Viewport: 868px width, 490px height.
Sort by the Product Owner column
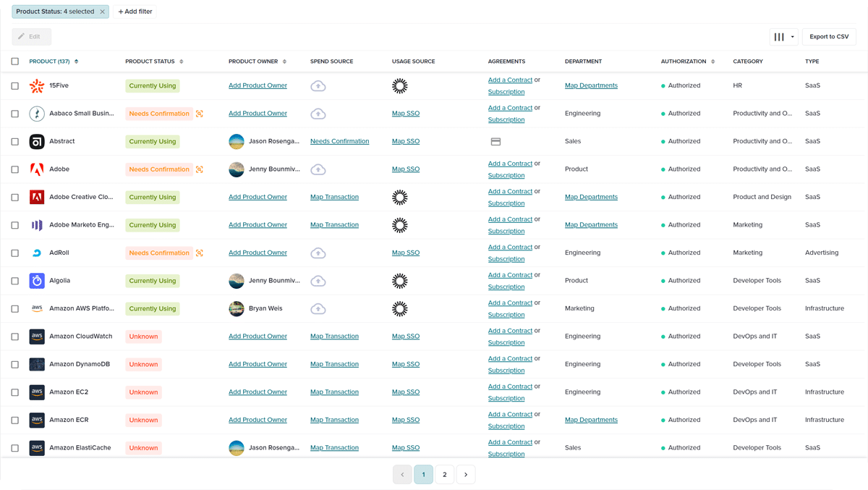click(258, 62)
